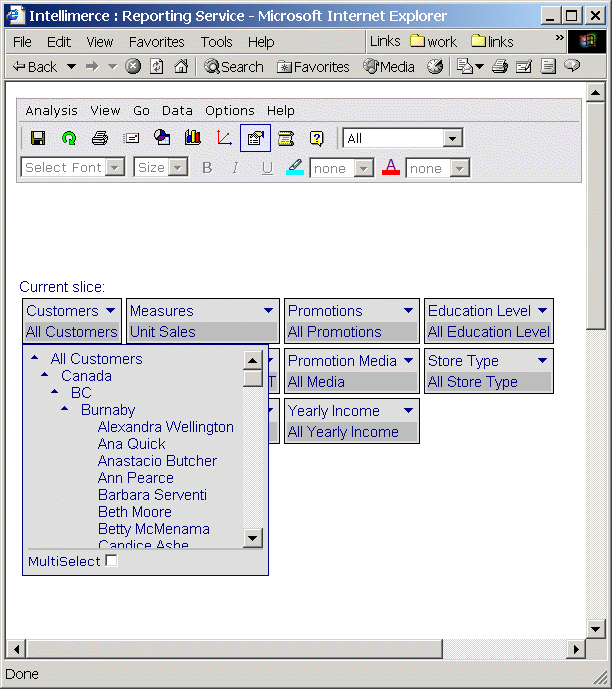
Task: Click the red font color A icon
Action: pos(391,167)
